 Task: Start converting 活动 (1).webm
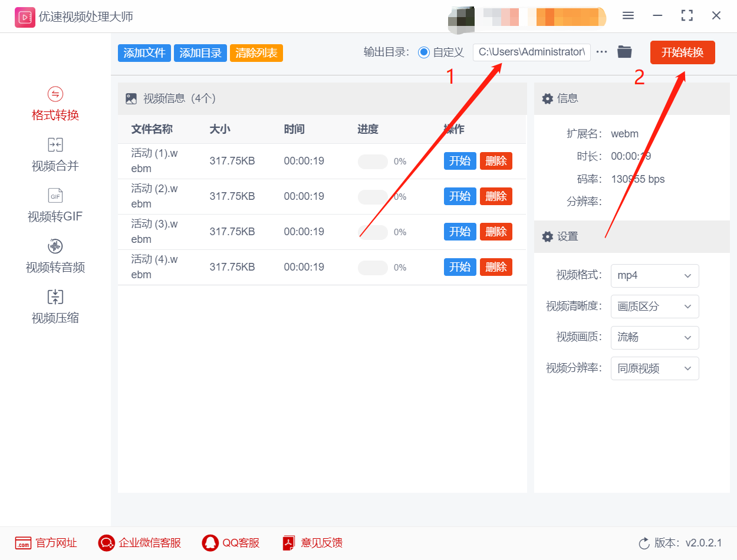(460, 161)
